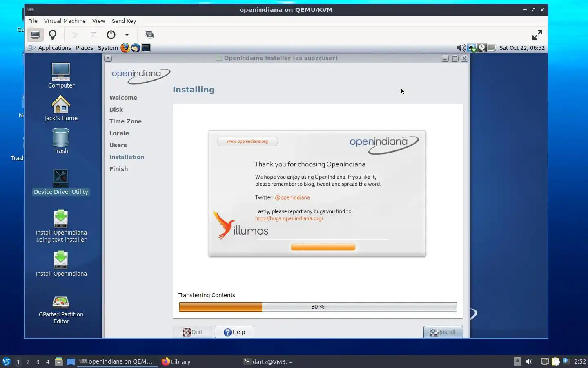Select the GParted Partition Editor icon
The width and height of the screenshot is (588, 368).
(61, 310)
